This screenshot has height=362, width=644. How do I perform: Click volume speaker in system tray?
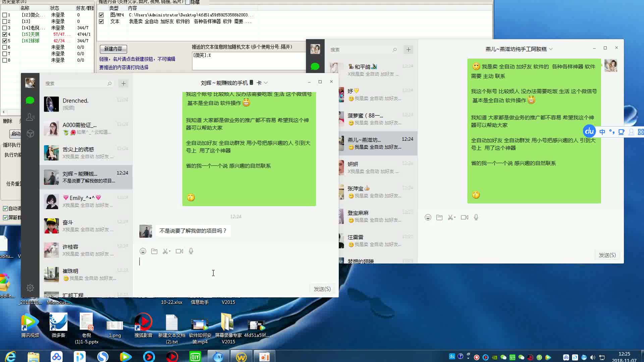(x=593, y=357)
